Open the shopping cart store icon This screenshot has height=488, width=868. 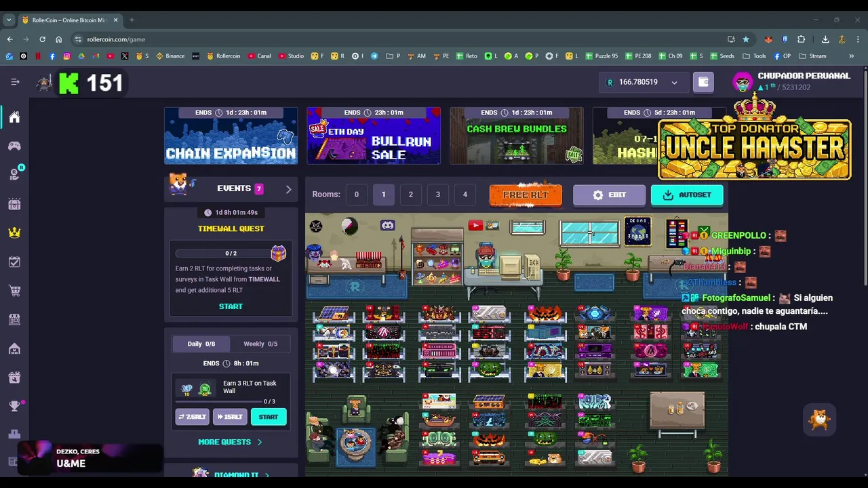pos(14,291)
